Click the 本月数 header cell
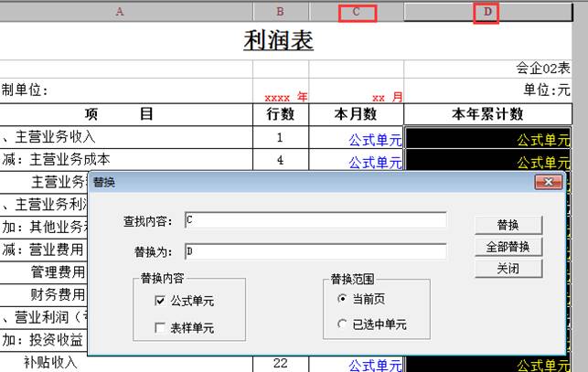The height and width of the screenshot is (372, 588). coord(356,114)
